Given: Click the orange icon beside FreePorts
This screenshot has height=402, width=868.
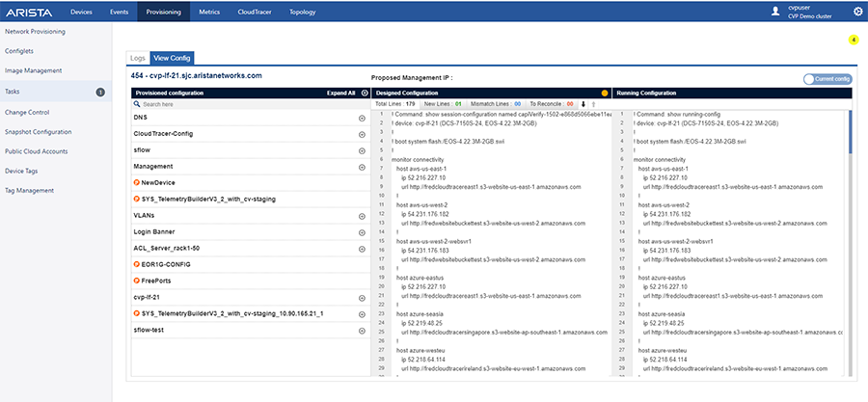Looking at the screenshot, I should point(136,281).
